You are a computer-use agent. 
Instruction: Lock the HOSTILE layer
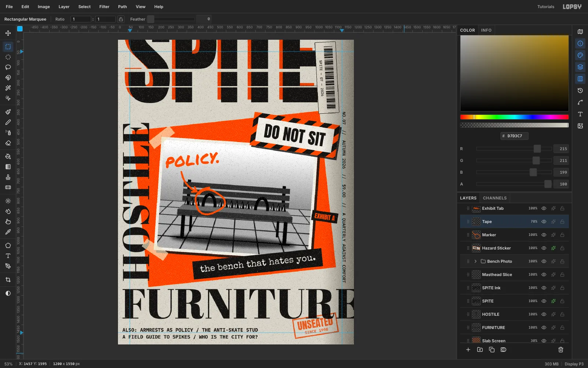coord(562,314)
